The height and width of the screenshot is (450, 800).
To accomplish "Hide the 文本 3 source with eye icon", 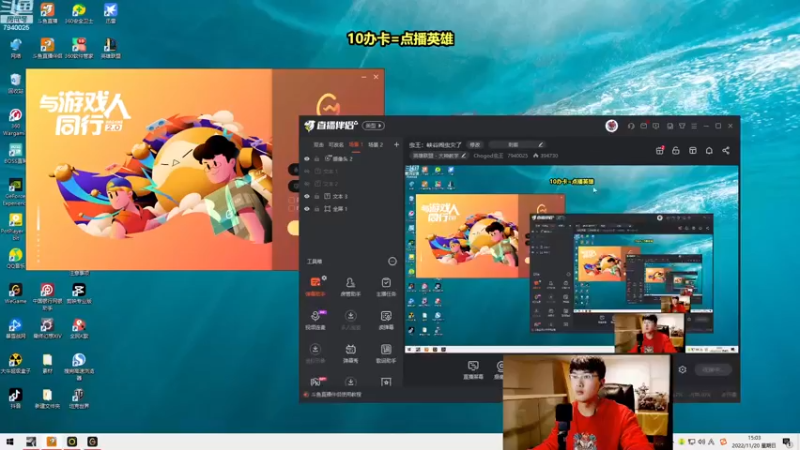I will 307,196.
